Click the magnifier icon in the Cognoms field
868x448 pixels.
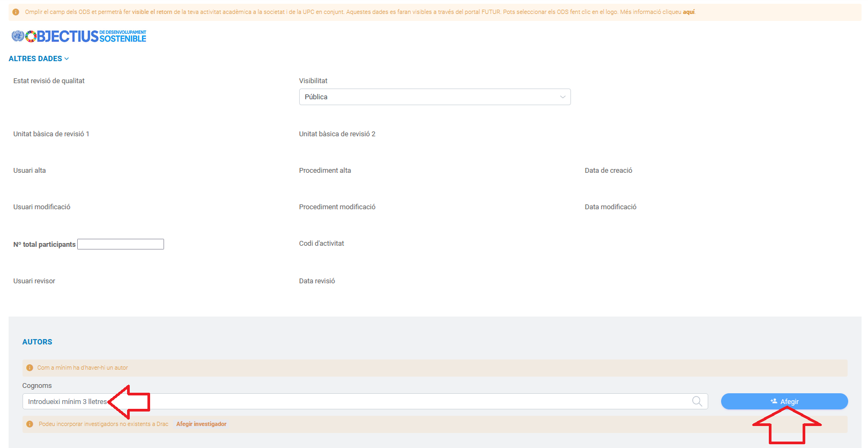click(697, 401)
